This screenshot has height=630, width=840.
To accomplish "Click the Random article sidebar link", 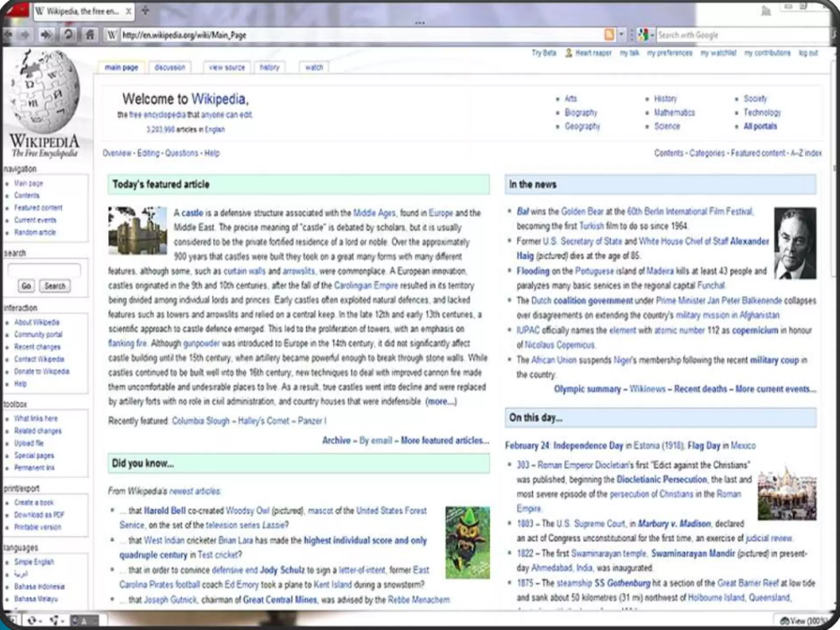I will (35, 233).
